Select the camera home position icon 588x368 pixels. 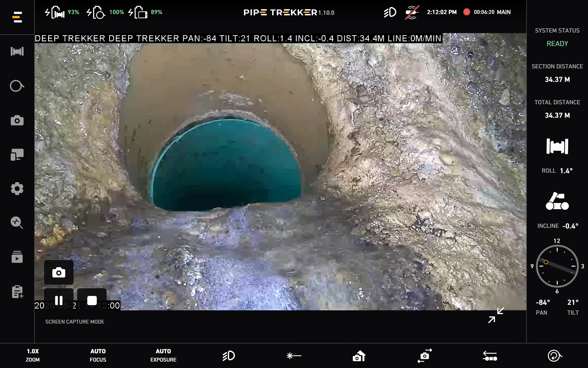coord(358,356)
